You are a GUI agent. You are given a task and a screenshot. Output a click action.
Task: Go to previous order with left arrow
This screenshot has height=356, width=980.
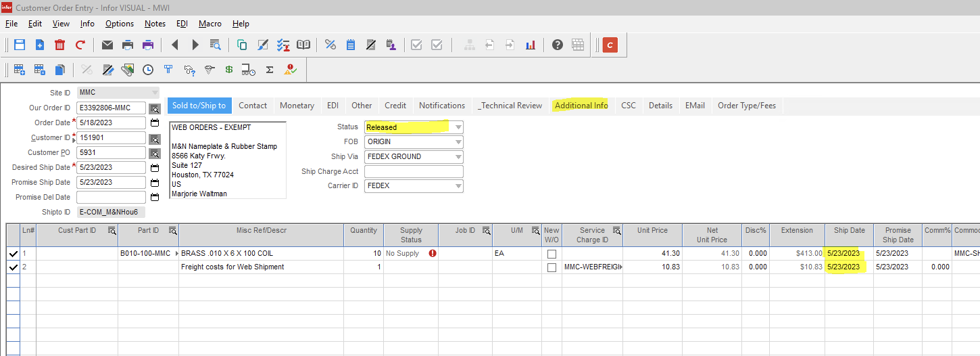pyautogui.click(x=175, y=45)
